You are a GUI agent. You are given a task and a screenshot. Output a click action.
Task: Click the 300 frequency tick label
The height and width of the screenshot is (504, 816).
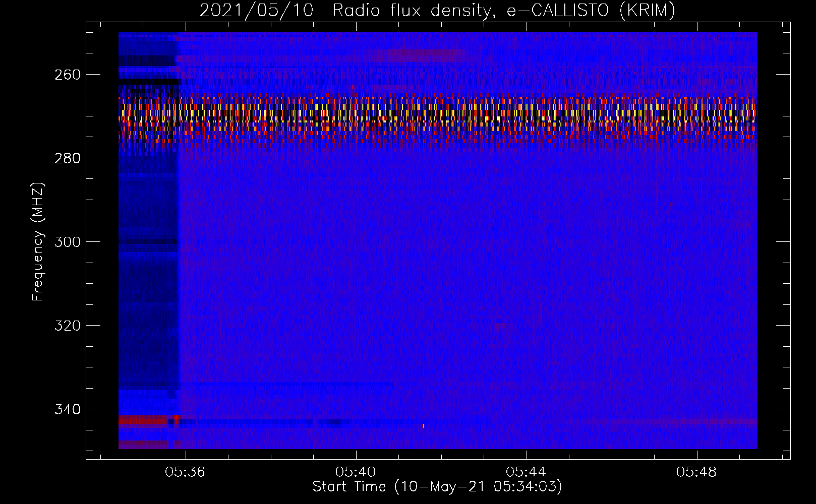point(67,242)
